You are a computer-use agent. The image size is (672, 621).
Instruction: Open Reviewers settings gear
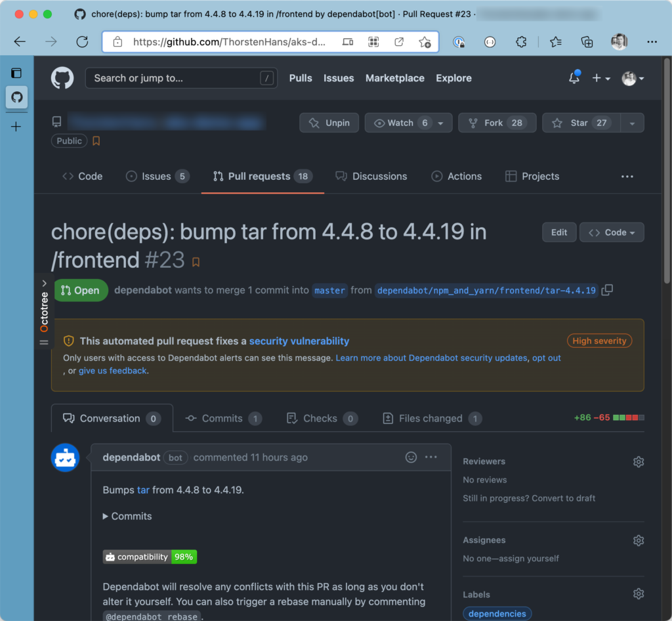638,461
